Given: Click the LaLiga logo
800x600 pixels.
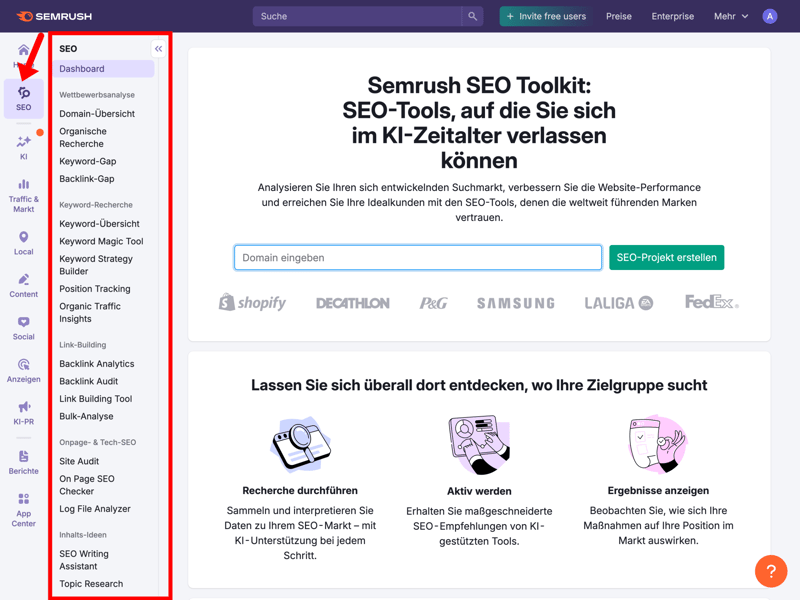Looking at the screenshot, I should coord(618,304).
